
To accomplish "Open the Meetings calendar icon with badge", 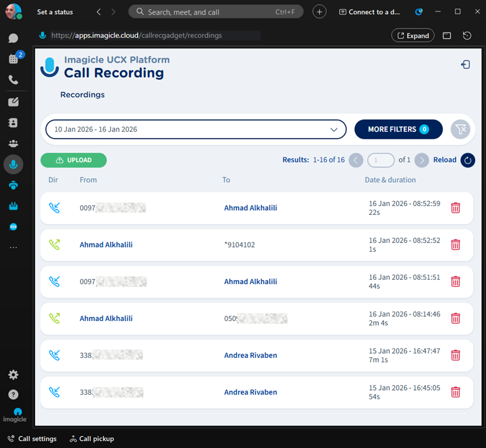I will tap(13, 59).
